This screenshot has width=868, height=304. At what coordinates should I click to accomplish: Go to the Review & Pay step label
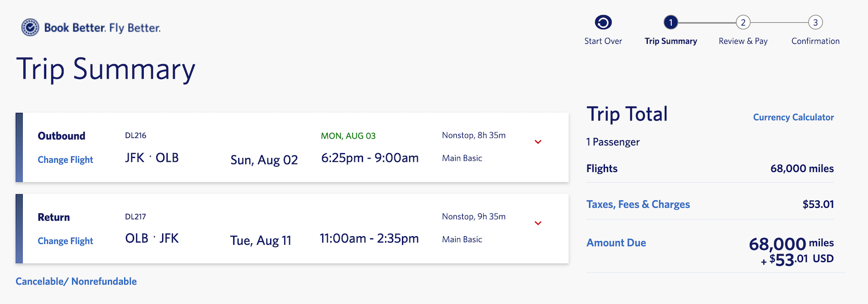click(743, 41)
